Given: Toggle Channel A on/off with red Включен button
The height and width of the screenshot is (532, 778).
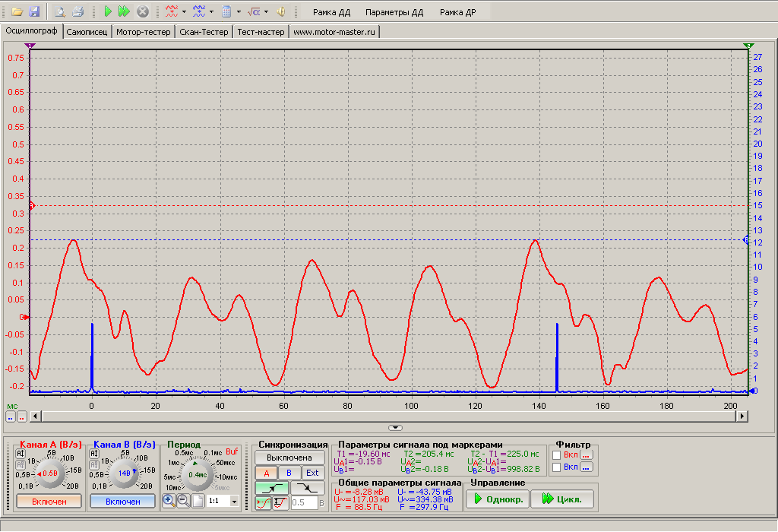Looking at the screenshot, I should pos(49,502).
